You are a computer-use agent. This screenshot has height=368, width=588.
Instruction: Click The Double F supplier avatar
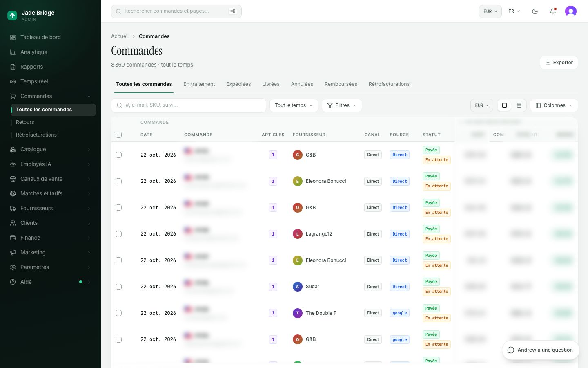pyautogui.click(x=298, y=313)
